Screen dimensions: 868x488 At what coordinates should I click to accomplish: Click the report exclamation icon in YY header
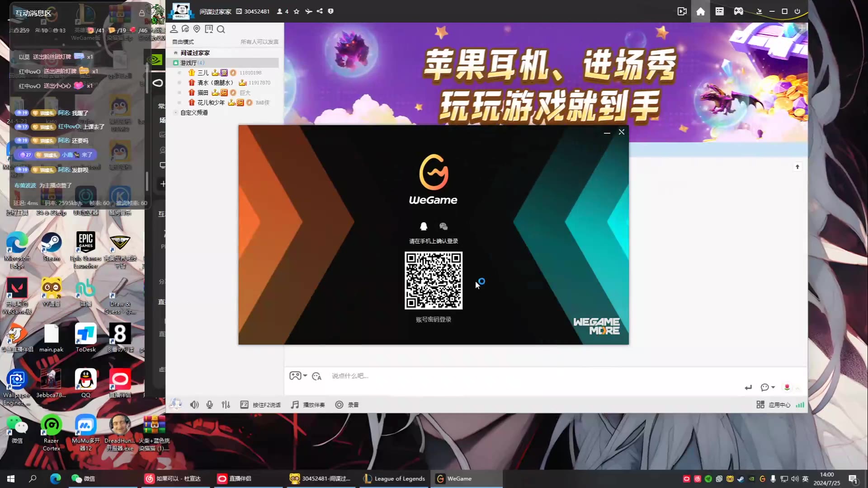(330, 11)
